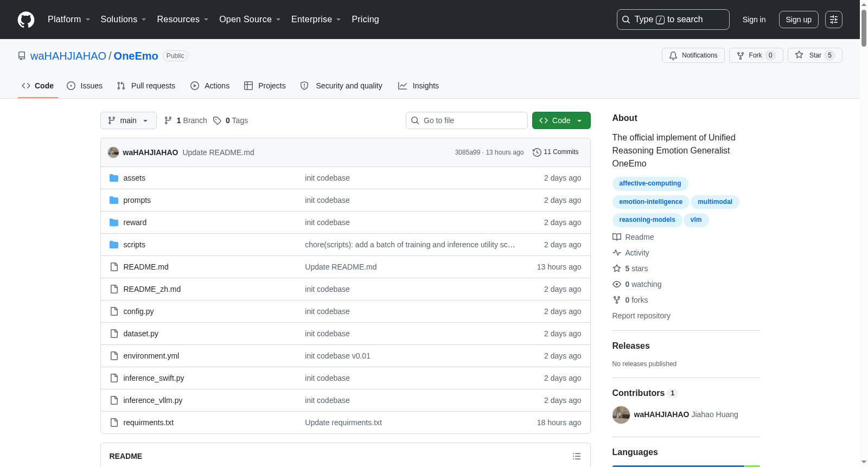Click the repository icon beside waHAHJIAHAO
868x467 pixels.
[22, 56]
